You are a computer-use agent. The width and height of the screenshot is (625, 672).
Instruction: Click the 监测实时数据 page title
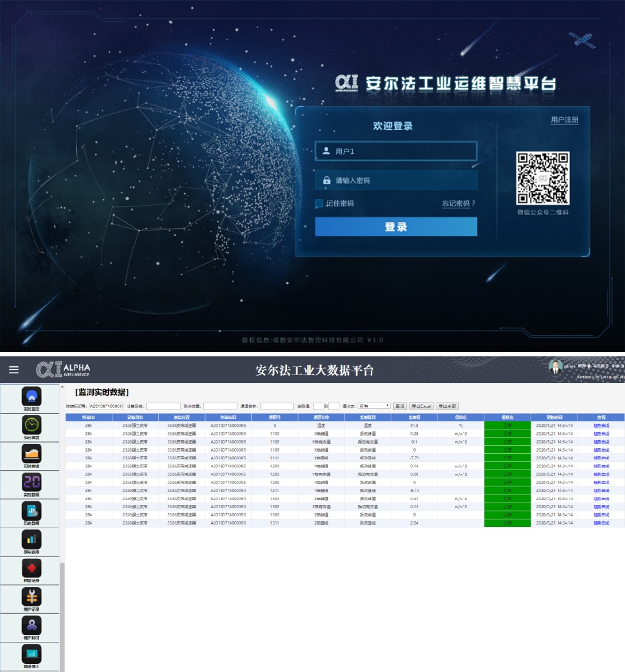coord(102,392)
